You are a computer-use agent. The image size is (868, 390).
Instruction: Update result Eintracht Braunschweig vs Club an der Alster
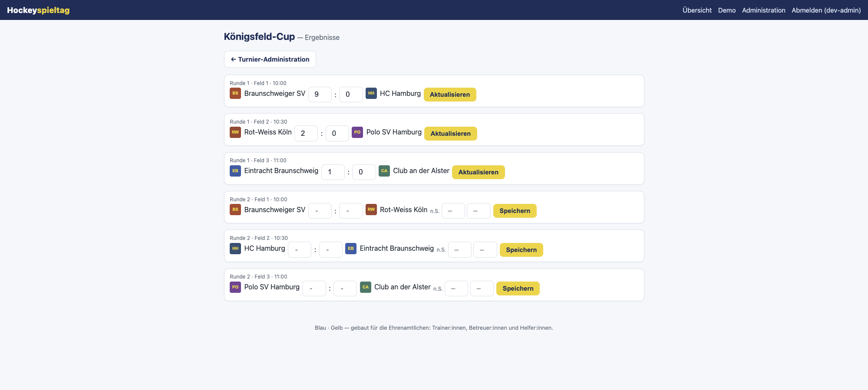pyautogui.click(x=479, y=172)
